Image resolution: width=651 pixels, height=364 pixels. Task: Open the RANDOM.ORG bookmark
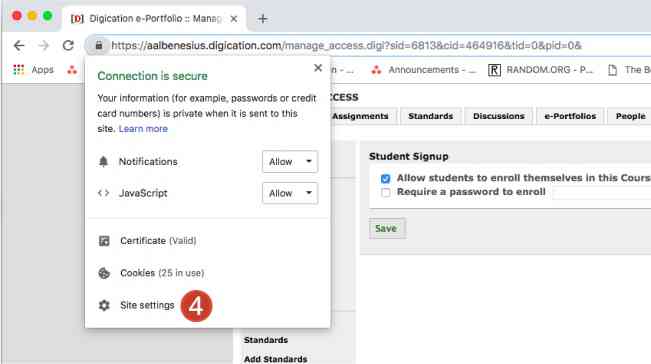click(x=541, y=70)
